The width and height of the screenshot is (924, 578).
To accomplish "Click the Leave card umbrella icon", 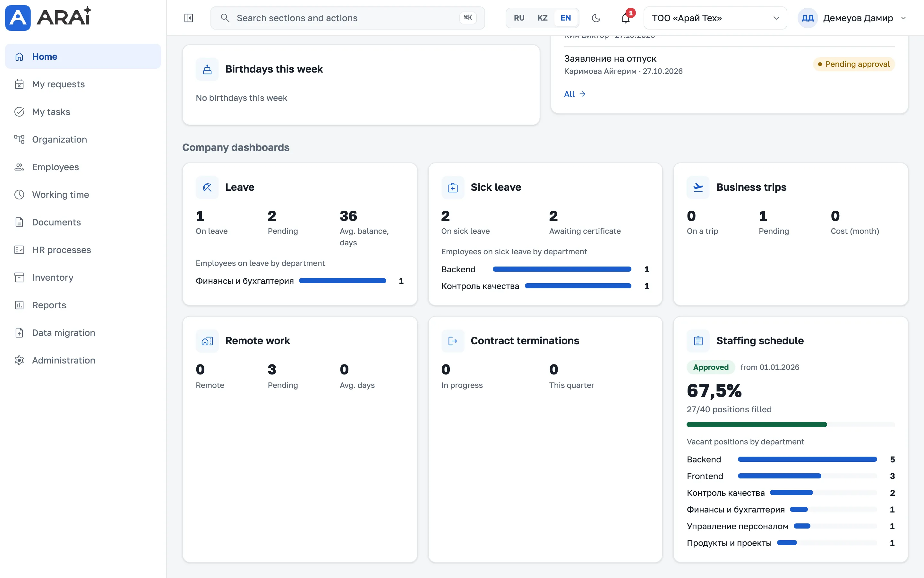I will click(207, 187).
